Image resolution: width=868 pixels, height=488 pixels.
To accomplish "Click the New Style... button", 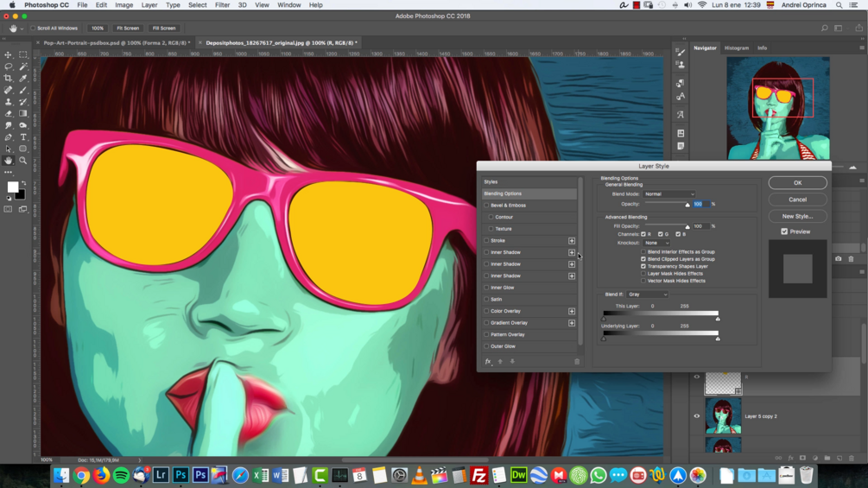I will [797, 217].
